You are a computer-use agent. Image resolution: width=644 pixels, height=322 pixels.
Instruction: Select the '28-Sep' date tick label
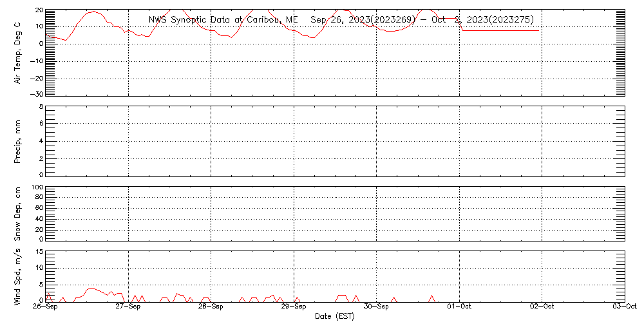211,308
